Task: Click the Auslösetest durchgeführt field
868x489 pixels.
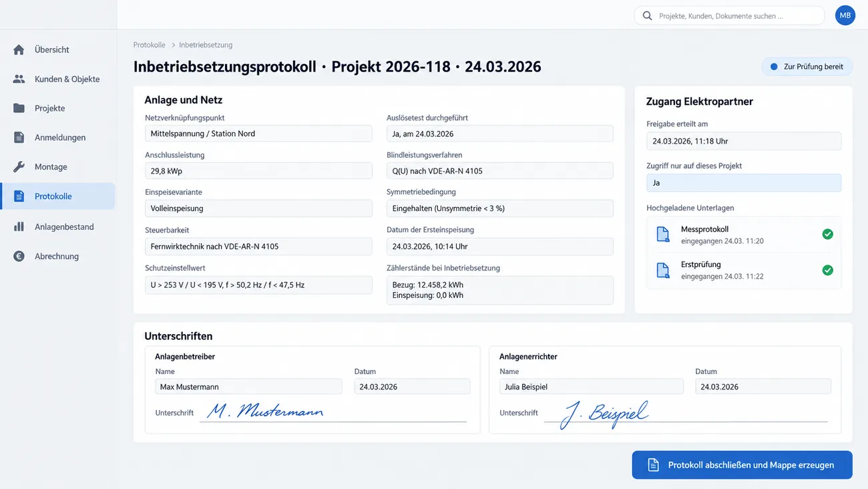Action: click(499, 134)
